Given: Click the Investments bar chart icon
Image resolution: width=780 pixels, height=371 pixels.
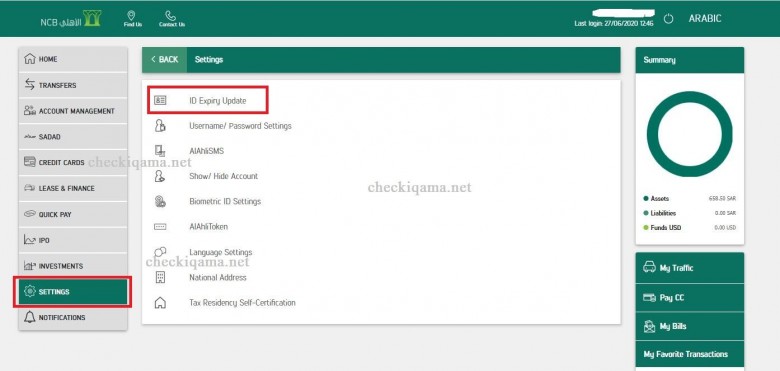Looking at the screenshot, I should pos(30,266).
